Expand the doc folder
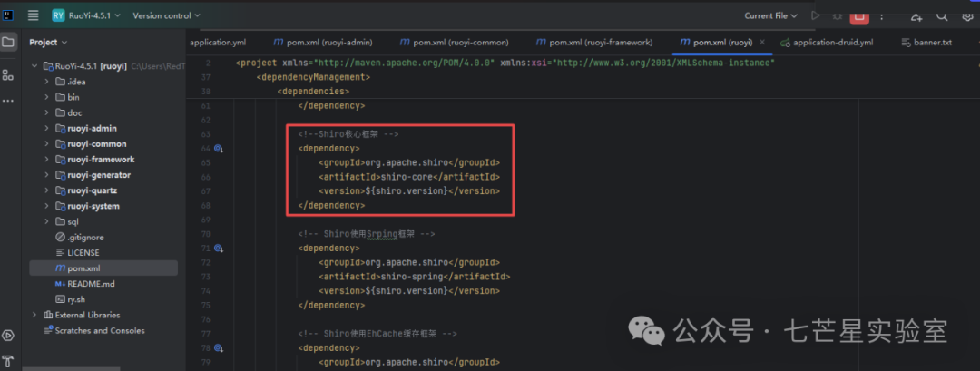Viewport: 980px width, 371px height. pyautogui.click(x=46, y=112)
